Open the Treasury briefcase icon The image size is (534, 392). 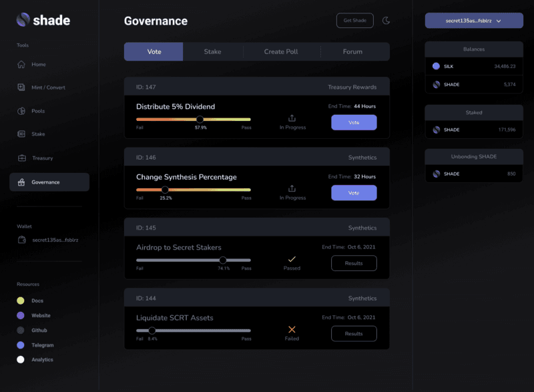pos(22,158)
